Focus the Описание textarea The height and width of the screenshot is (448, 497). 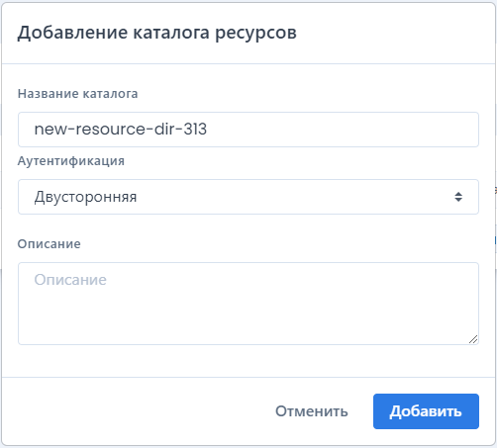pyautogui.click(x=248, y=304)
